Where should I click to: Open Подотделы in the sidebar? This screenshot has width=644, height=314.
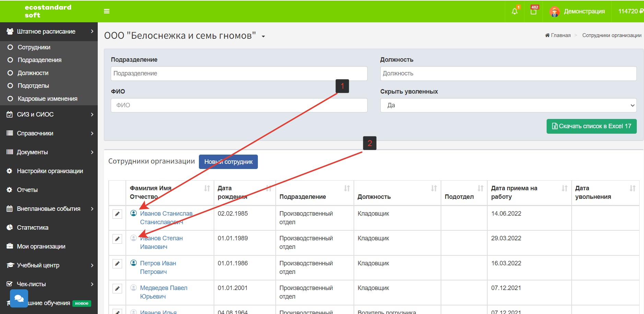[x=33, y=86]
